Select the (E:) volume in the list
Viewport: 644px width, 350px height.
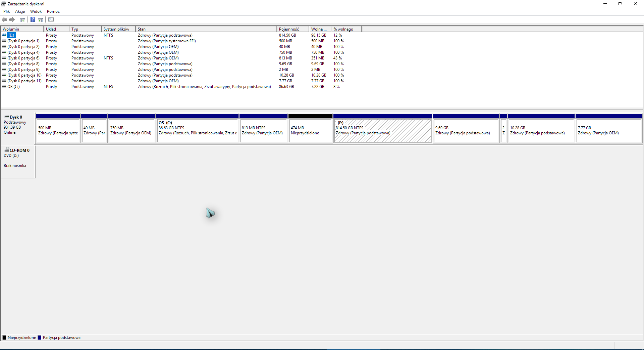point(11,35)
